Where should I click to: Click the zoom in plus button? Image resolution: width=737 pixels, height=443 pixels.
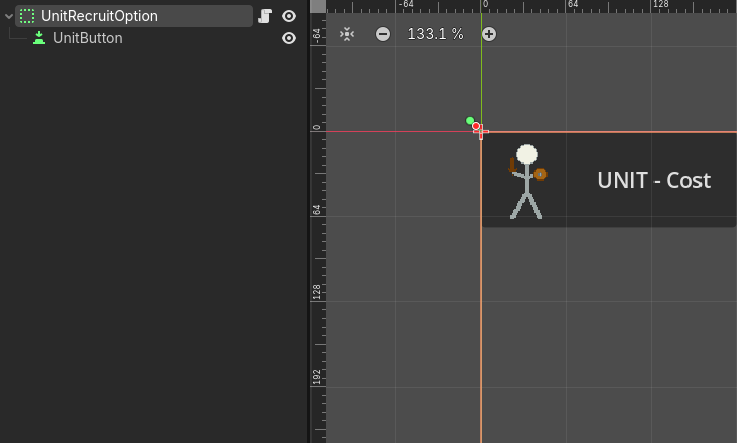[489, 34]
